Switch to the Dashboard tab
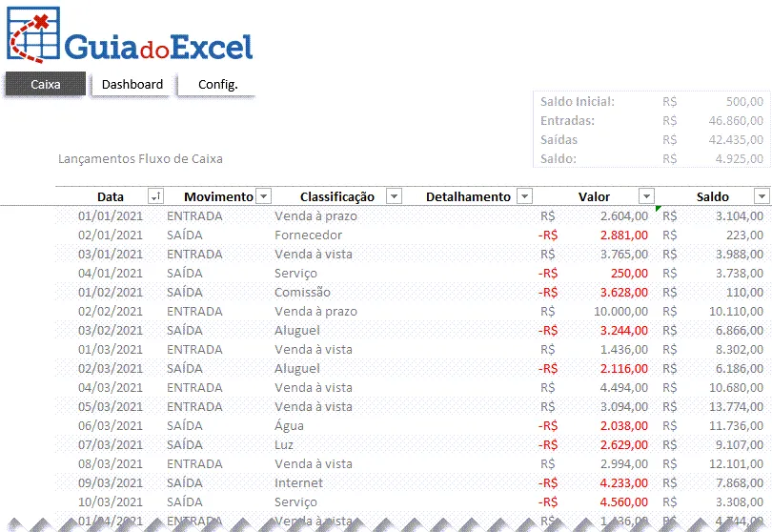 tap(132, 84)
